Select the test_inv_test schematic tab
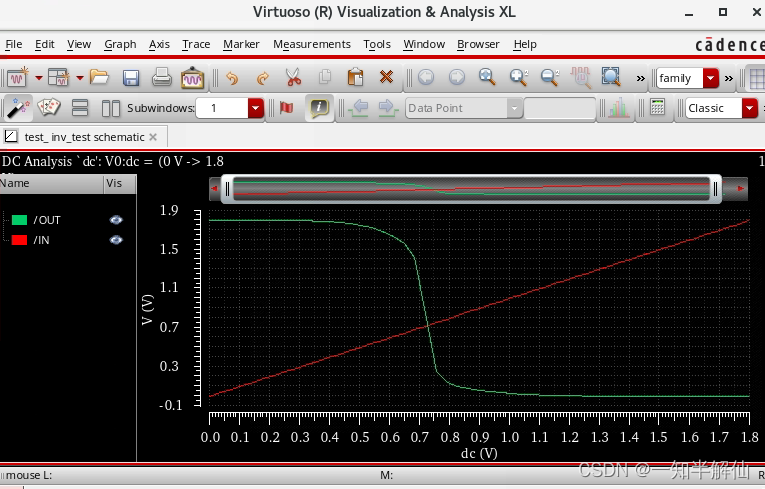 tap(84, 137)
